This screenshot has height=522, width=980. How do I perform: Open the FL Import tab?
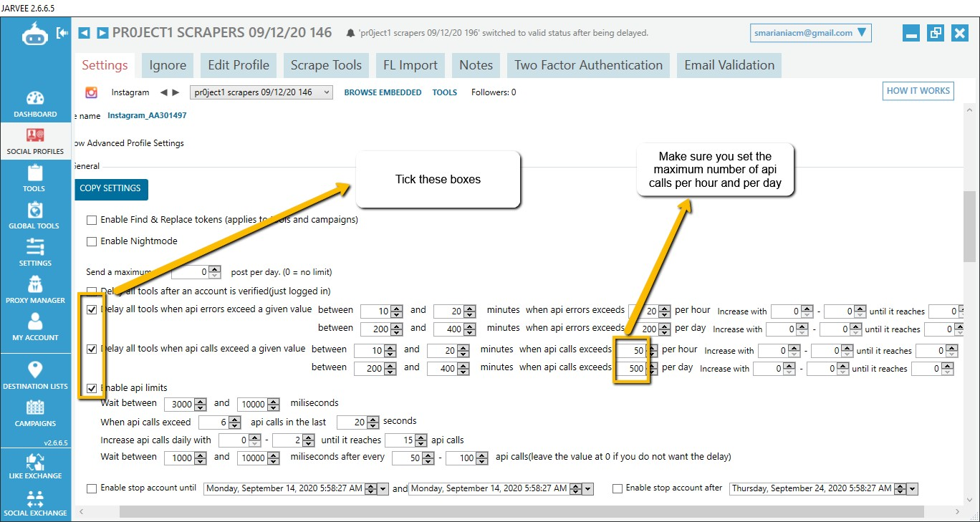pyautogui.click(x=410, y=65)
